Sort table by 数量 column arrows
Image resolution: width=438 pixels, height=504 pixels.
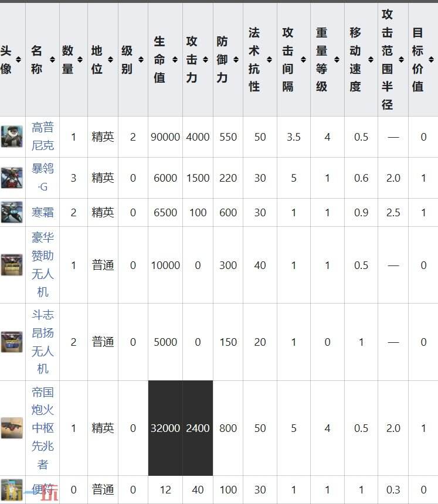click(80, 59)
